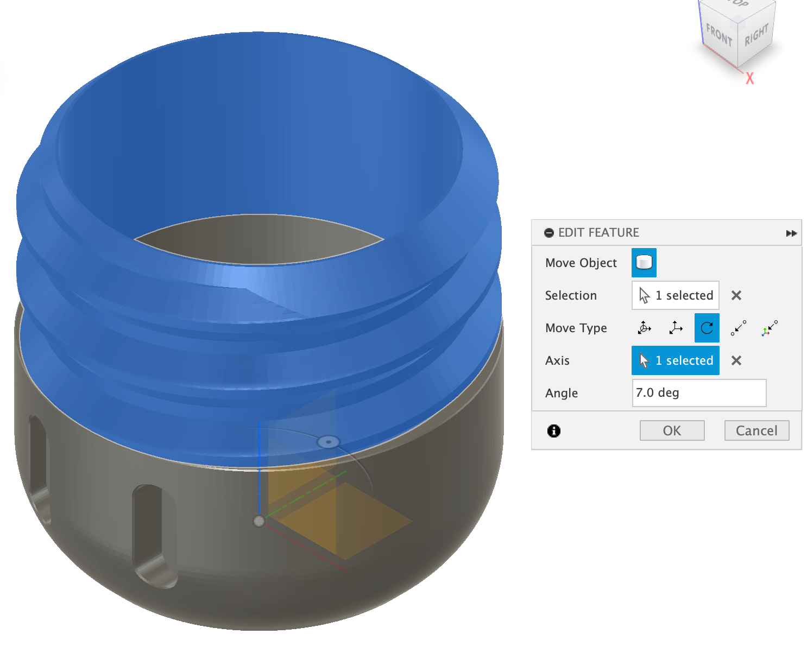
Task: Choose the Rotate move type icon
Action: (x=707, y=328)
